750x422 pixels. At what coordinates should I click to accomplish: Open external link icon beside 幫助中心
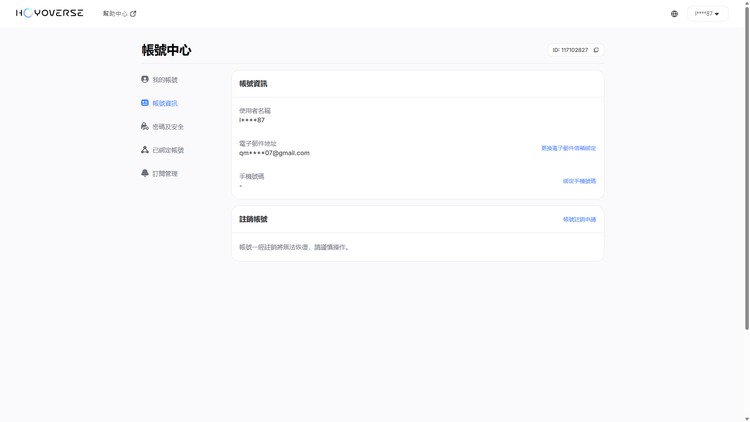tap(133, 14)
